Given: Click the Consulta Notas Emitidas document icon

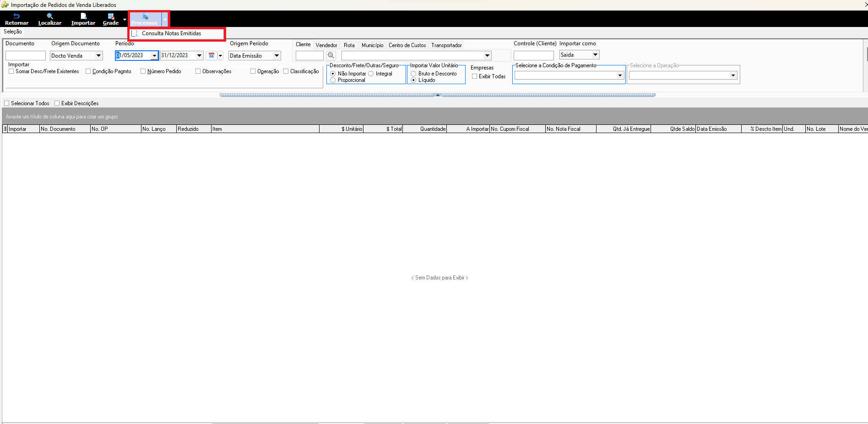Looking at the screenshot, I should (x=135, y=33).
